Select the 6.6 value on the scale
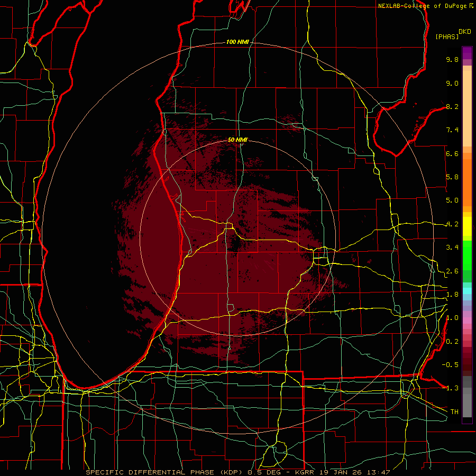Image resolution: width=476 pixels, height=476 pixels. click(x=452, y=153)
